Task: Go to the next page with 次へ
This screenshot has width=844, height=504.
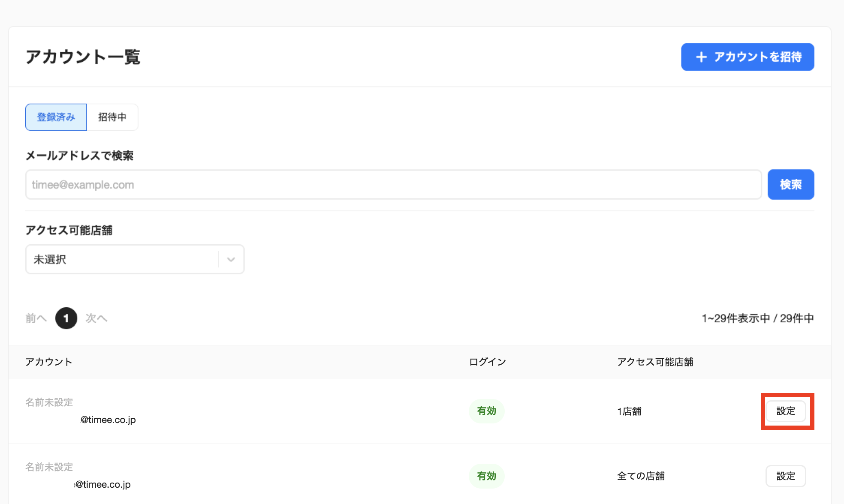Action: coord(96,318)
